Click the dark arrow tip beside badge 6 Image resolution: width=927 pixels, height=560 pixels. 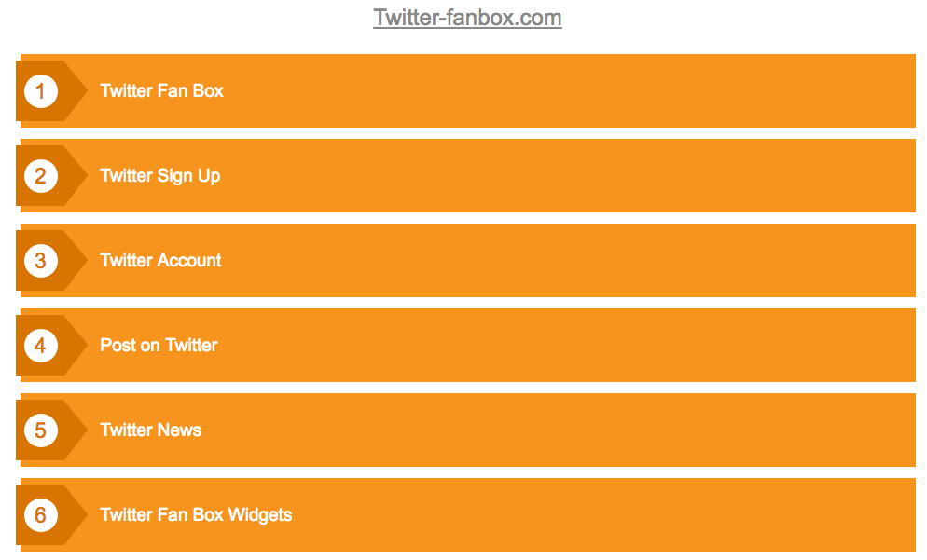click(76, 515)
